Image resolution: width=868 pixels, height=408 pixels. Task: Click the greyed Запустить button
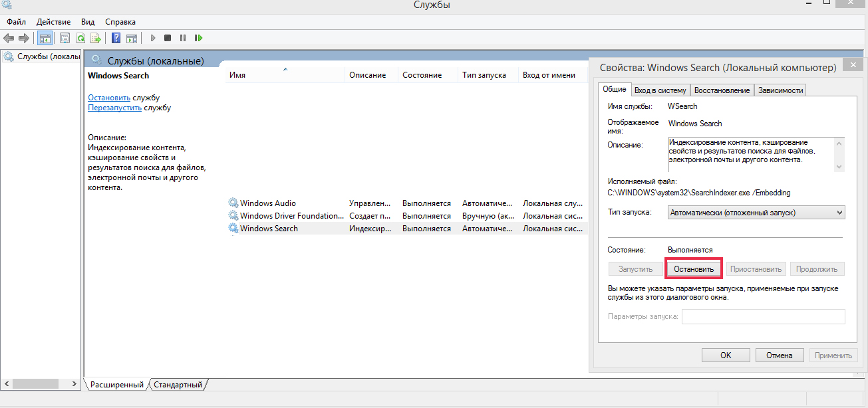[x=636, y=269]
